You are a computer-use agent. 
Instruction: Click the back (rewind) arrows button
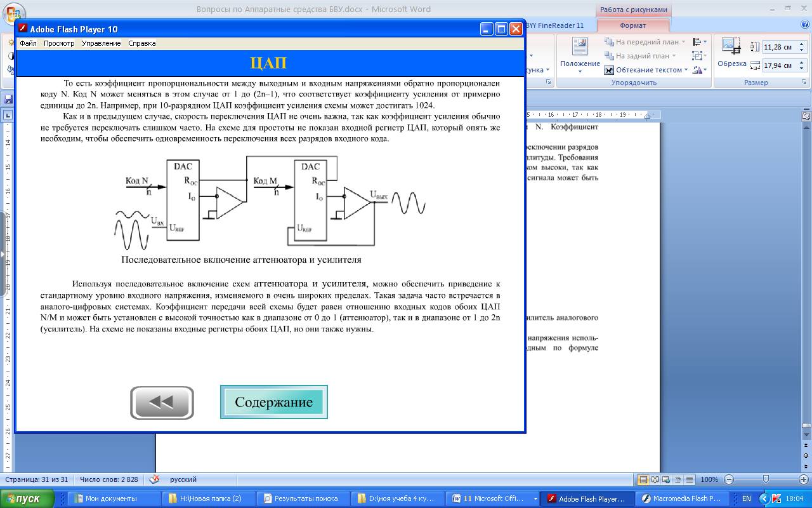pyautogui.click(x=162, y=403)
